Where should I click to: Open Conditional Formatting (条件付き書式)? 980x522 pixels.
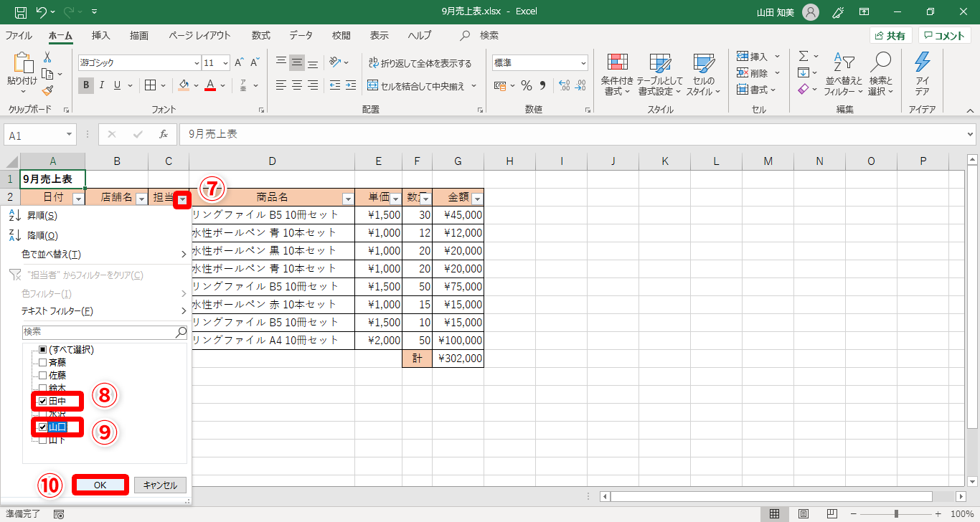coord(617,74)
